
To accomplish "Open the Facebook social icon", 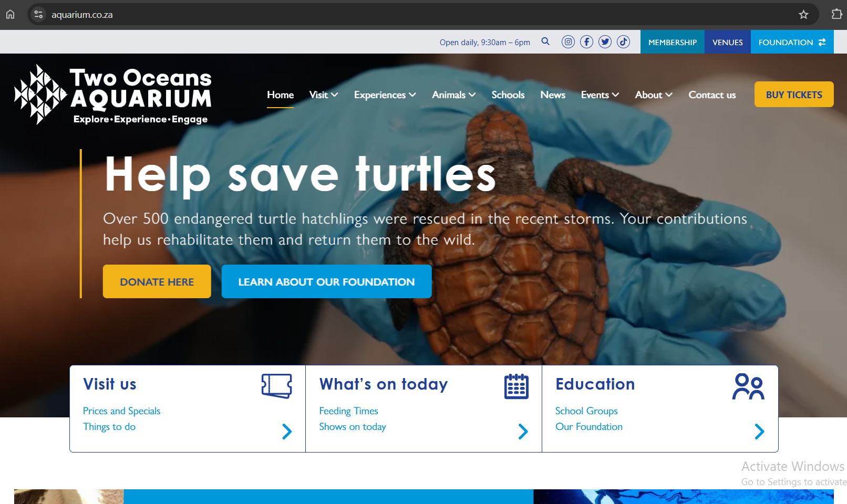I will click(586, 42).
